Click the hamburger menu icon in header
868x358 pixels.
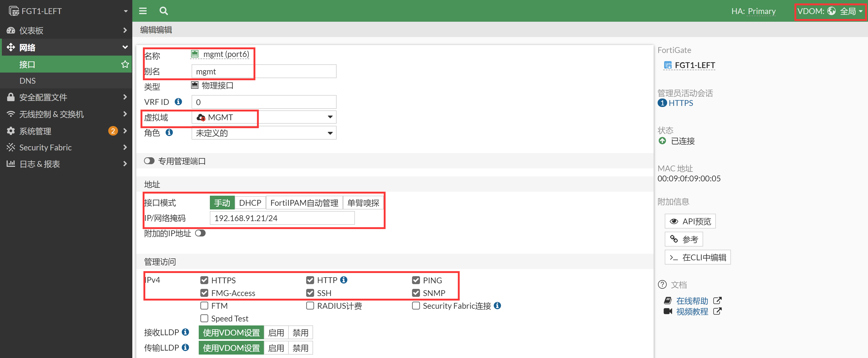click(x=143, y=11)
